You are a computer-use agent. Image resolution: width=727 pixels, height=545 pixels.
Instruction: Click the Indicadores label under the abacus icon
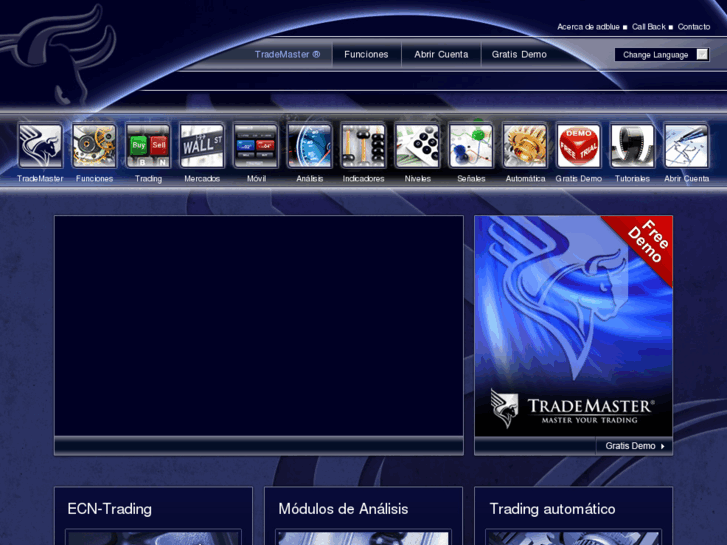tap(363, 179)
